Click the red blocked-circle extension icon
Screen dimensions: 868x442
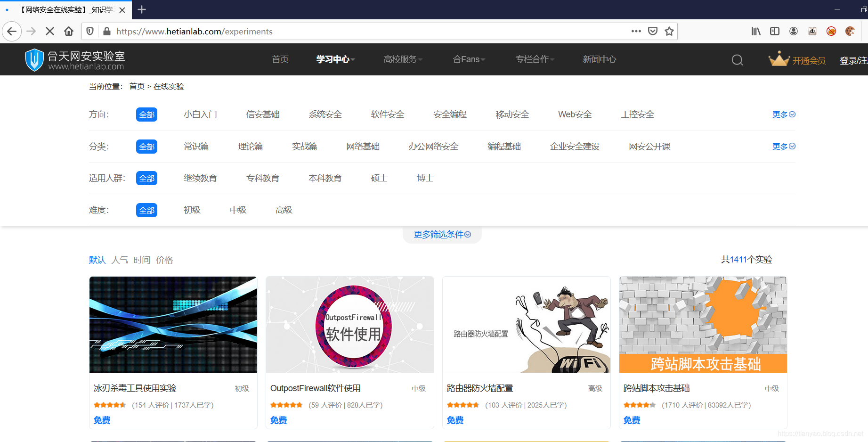point(831,31)
